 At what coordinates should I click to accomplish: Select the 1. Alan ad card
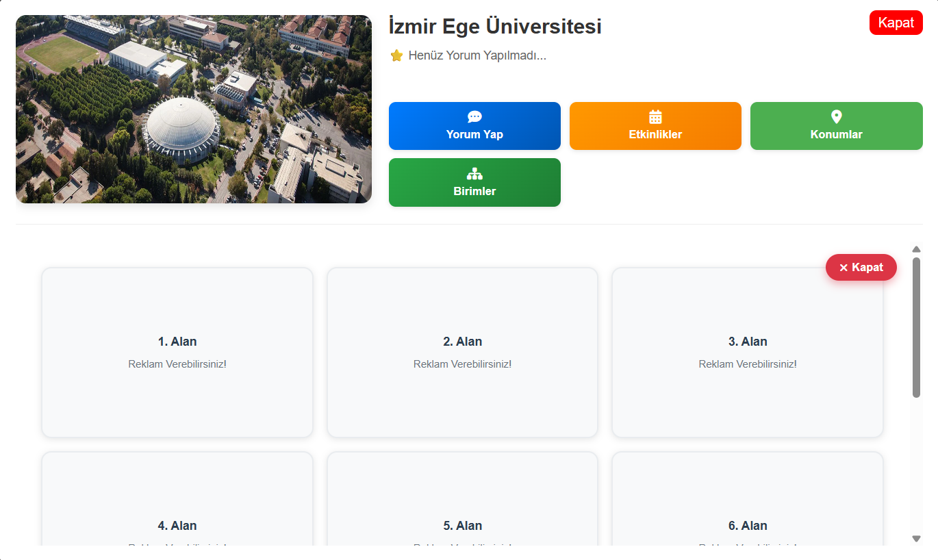(x=177, y=352)
